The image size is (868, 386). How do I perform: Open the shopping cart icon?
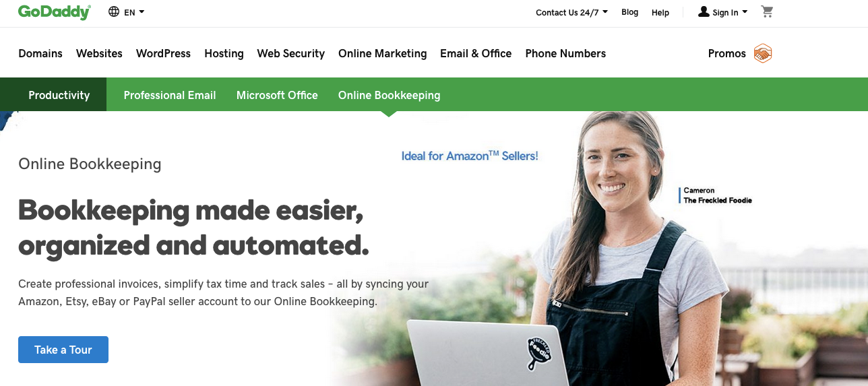coord(767,11)
